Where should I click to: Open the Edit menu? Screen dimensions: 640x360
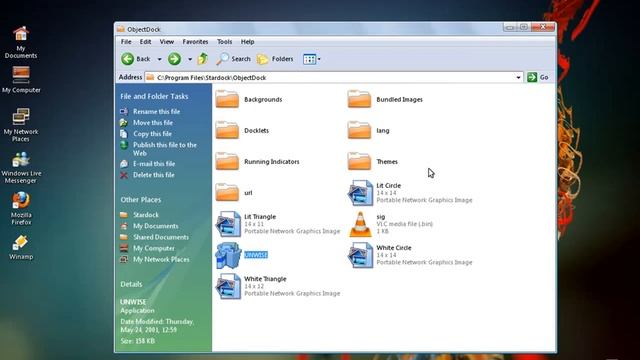coord(145,42)
